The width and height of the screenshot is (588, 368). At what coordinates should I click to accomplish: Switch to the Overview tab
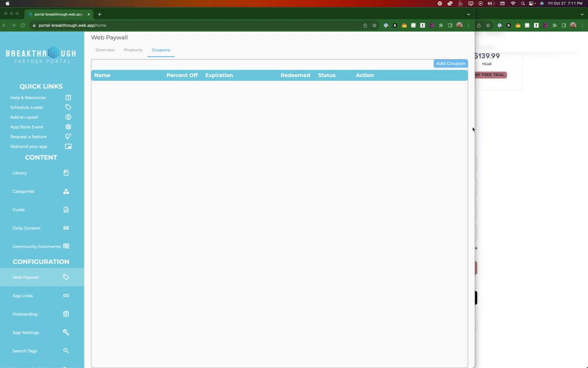105,50
